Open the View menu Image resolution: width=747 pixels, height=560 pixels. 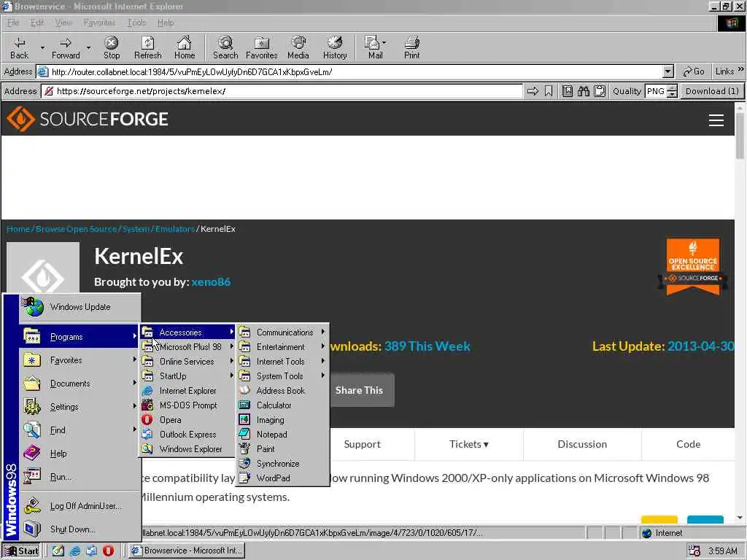tap(63, 23)
